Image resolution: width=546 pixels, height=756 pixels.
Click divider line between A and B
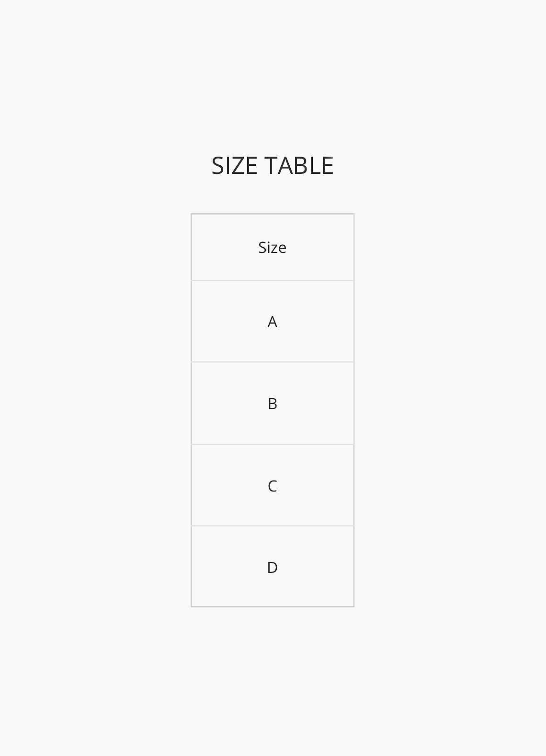click(x=273, y=362)
